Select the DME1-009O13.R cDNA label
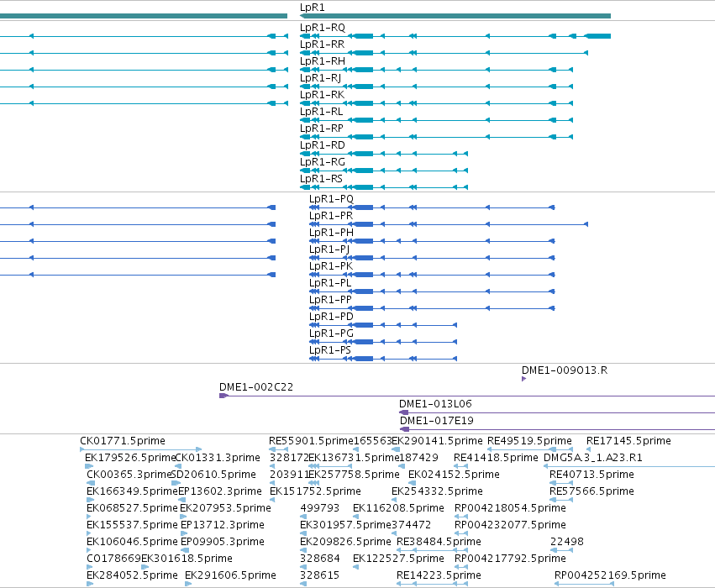Screen dimensions: 715x588 565,370
